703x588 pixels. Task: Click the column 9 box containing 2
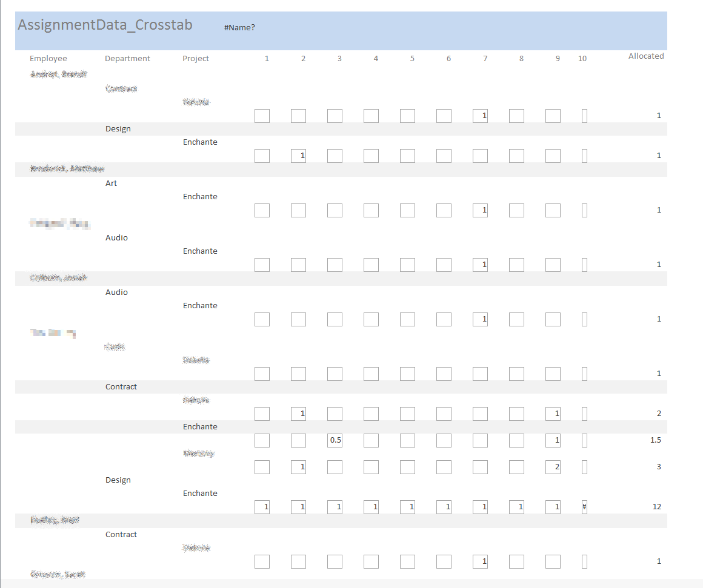[553, 467]
